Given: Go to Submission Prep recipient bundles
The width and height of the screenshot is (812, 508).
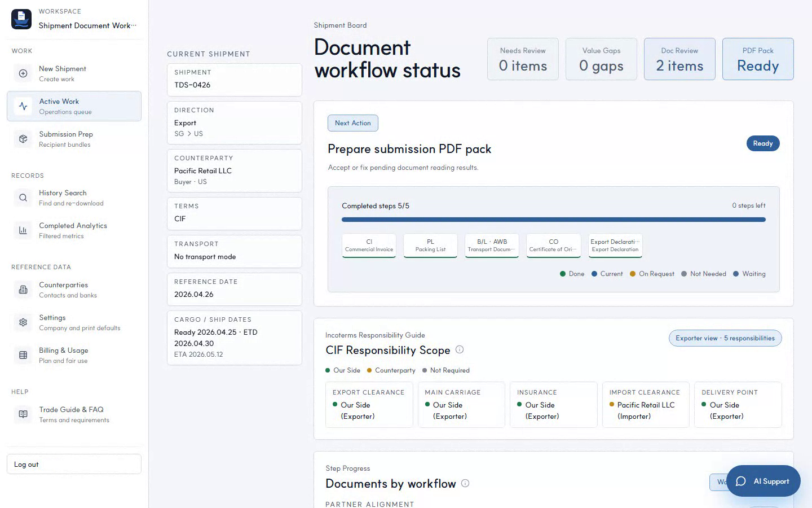Looking at the screenshot, I should click(74, 139).
